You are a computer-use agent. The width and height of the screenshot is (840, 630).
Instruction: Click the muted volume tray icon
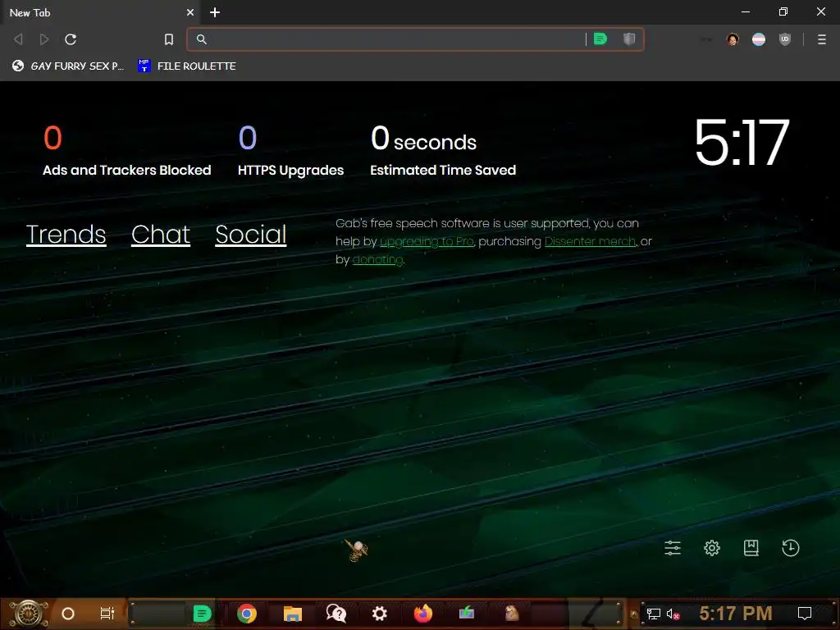[x=673, y=614]
